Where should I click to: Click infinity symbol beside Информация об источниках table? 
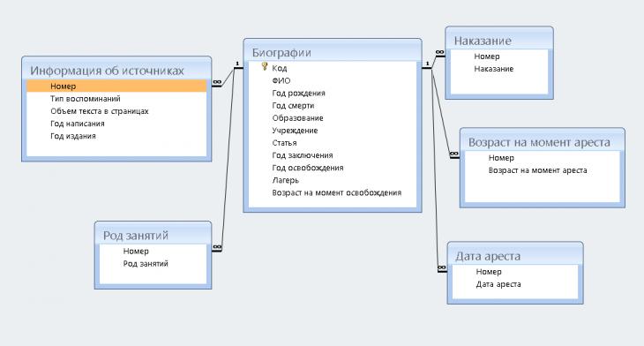click(217, 83)
